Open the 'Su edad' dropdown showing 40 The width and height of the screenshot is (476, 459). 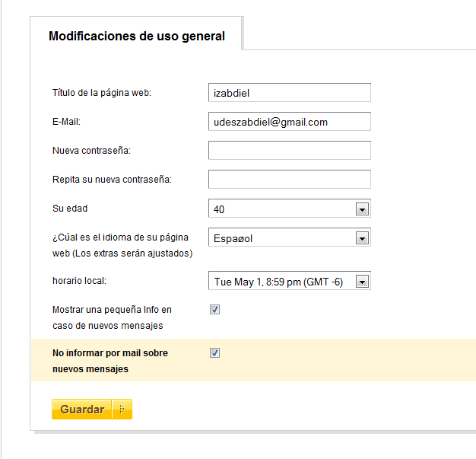[289, 209]
